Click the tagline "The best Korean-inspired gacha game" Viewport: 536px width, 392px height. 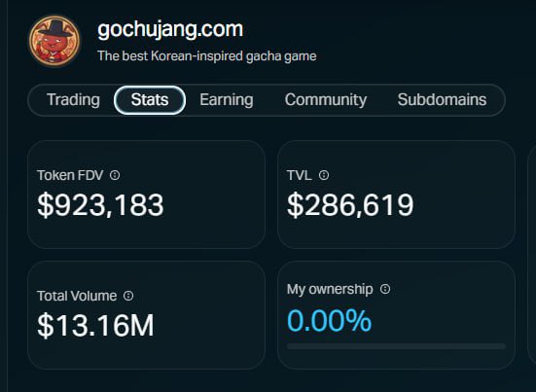pyautogui.click(x=207, y=56)
